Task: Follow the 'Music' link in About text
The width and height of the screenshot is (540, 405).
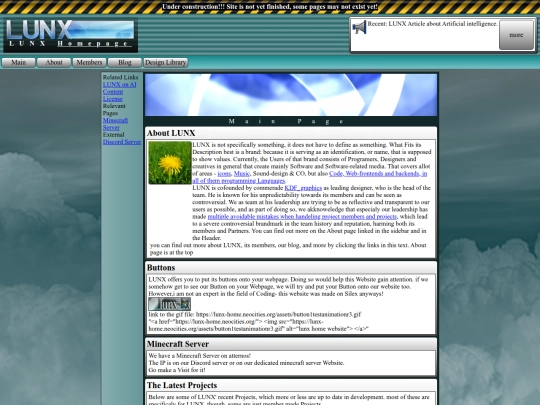Action: pyautogui.click(x=242, y=174)
